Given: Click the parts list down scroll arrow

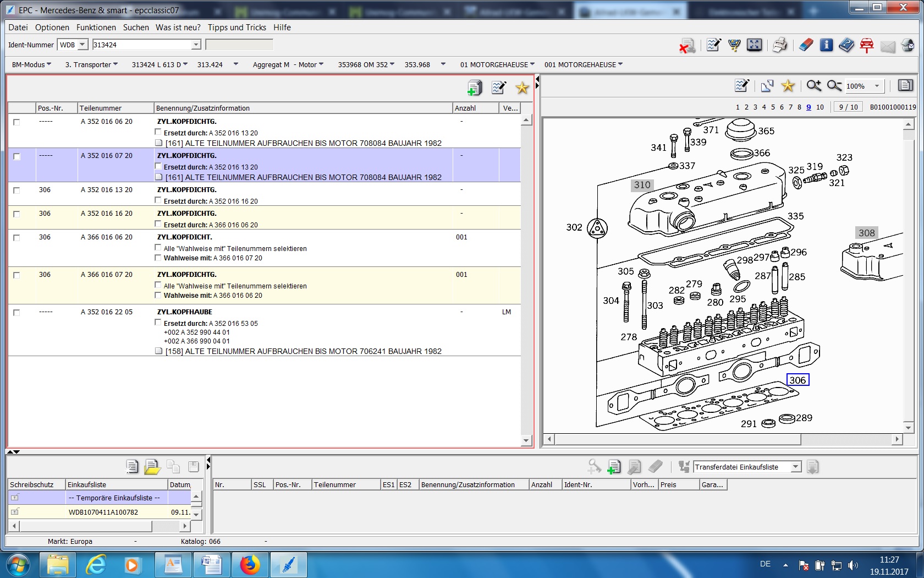Looking at the screenshot, I should coord(526,440).
